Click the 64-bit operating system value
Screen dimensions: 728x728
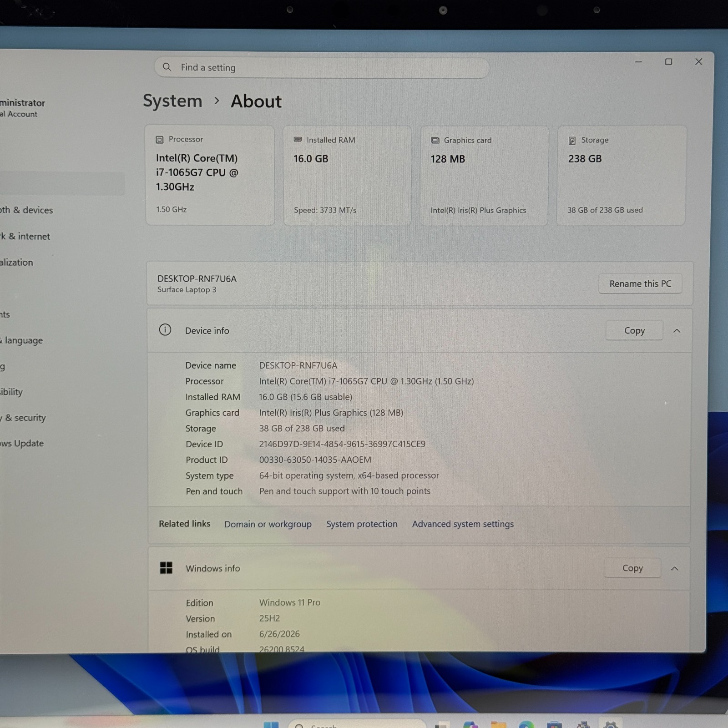tap(349, 475)
